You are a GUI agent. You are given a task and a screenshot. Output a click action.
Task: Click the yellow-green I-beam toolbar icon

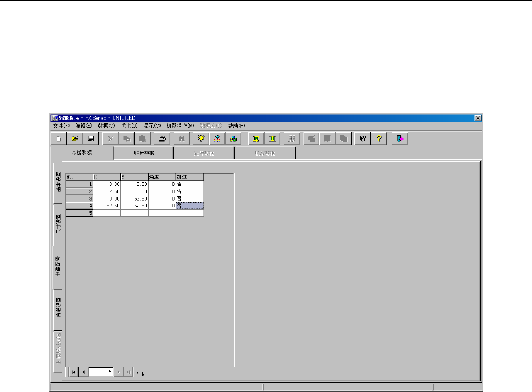point(273,138)
